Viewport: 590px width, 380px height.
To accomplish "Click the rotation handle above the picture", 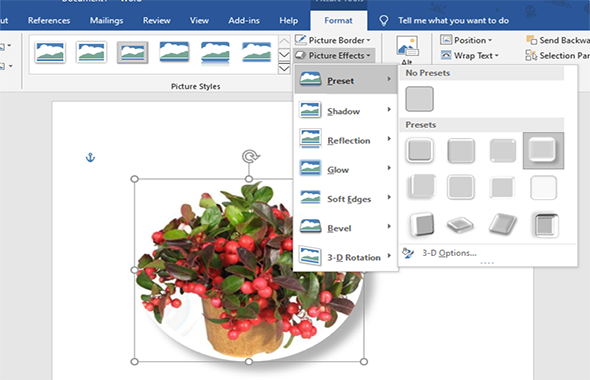I will pos(250,156).
